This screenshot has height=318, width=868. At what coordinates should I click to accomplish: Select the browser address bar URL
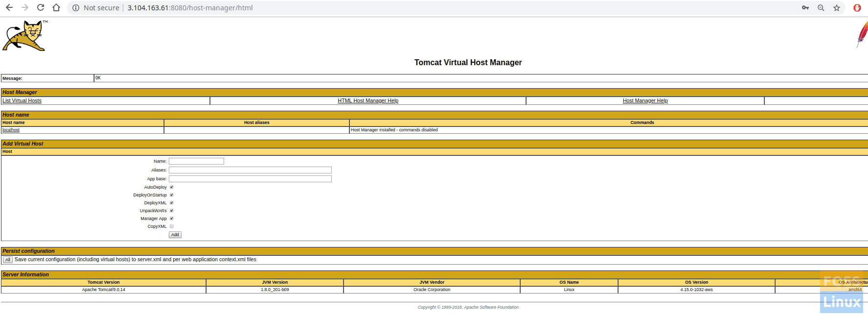point(190,8)
